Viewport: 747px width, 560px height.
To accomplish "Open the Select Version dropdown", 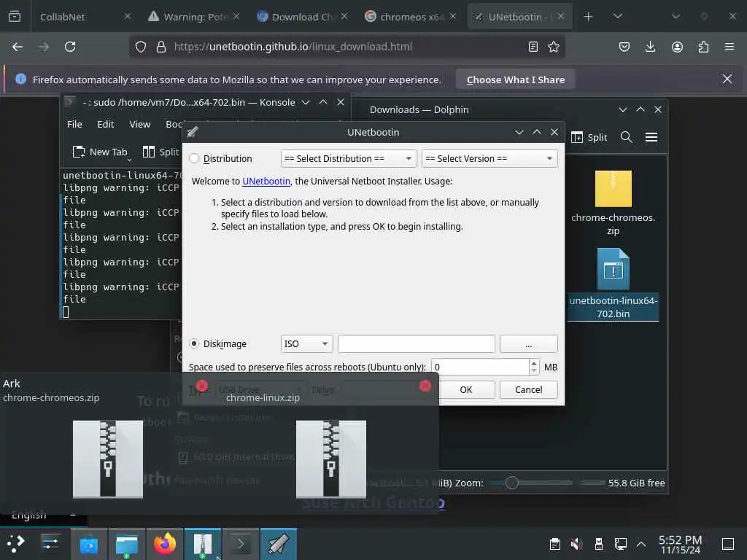I will pos(489,158).
